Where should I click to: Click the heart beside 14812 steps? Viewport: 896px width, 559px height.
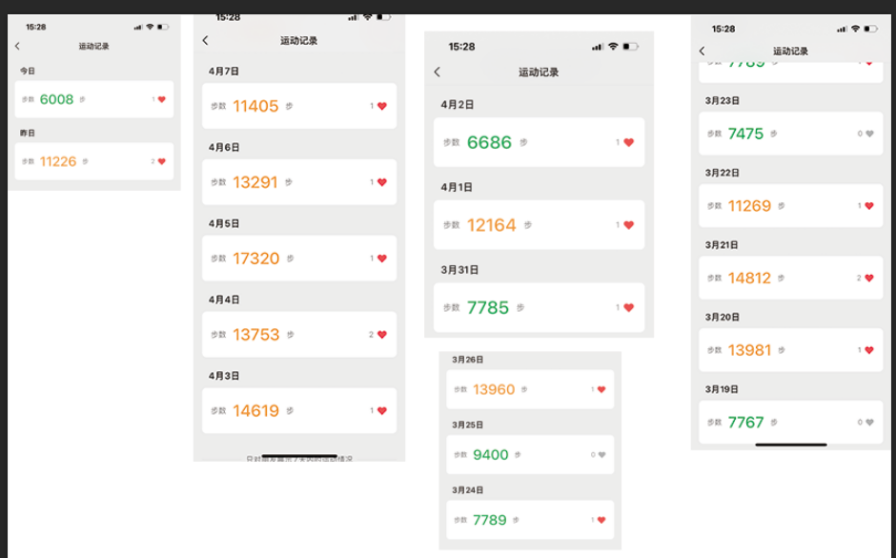pyautogui.click(x=868, y=278)
